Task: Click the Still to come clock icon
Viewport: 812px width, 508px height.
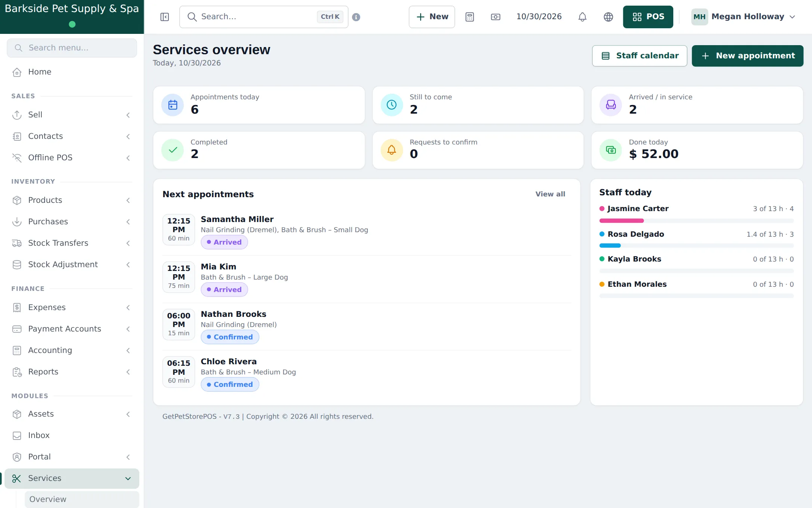Action: (392, 105)
